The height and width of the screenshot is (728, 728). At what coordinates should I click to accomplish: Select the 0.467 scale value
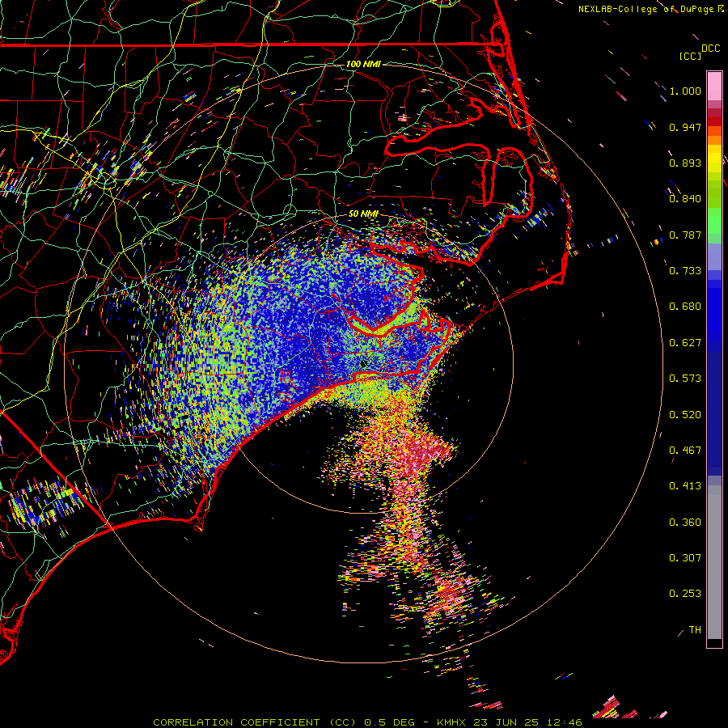coord(685,451)
